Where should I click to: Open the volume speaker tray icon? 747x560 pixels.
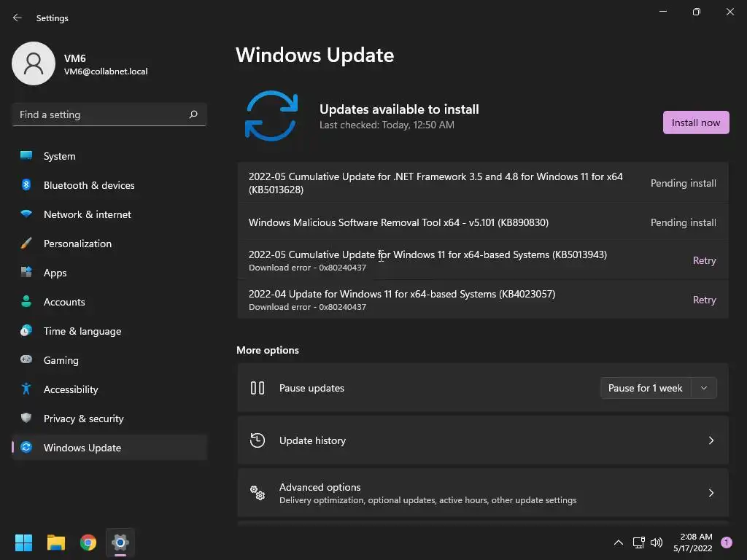coord(657,542)
